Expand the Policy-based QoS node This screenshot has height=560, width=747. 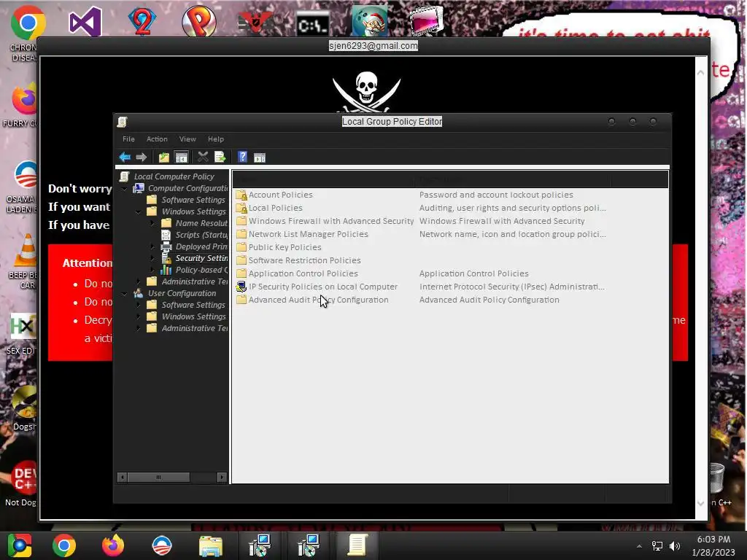coord(152,270)
